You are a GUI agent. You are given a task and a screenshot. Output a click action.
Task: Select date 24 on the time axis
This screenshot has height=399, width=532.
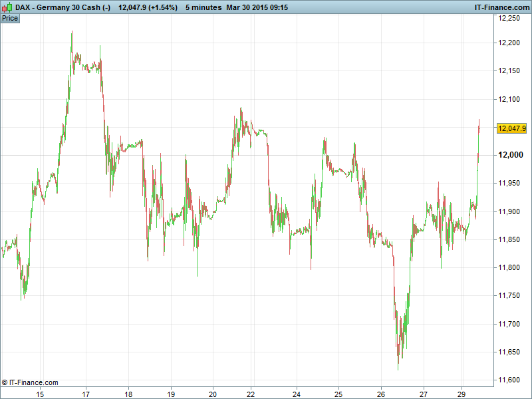point(297,394)
